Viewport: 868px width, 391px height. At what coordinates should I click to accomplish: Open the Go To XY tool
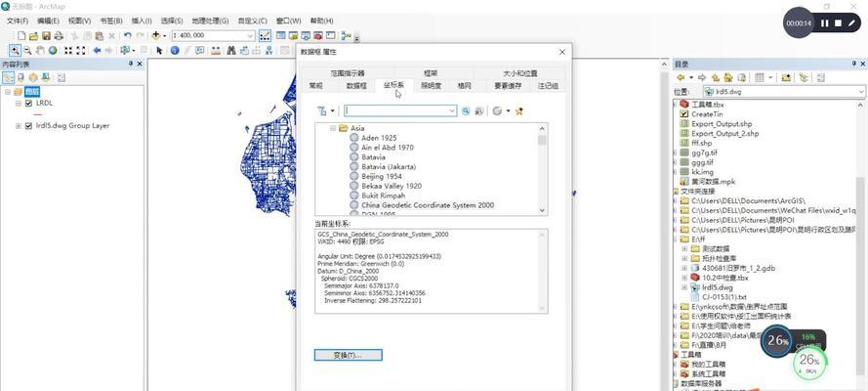pyautogui.click(x=269, y=51)
